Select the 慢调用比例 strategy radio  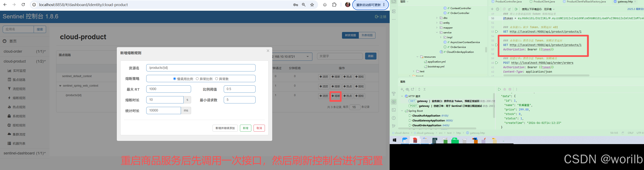174,79
